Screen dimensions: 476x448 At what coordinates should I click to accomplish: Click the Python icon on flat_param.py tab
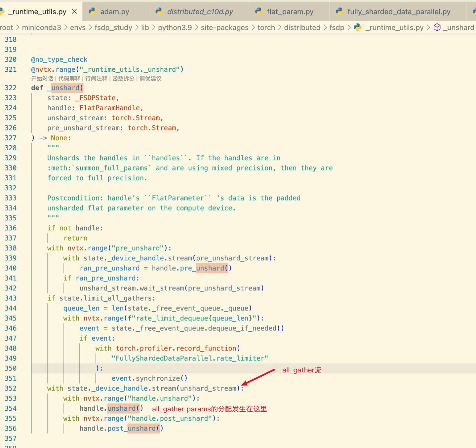click(x=259, y=12)
